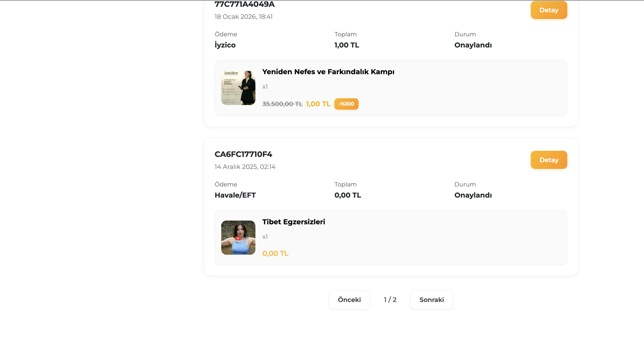Go to next page with Sonraki
Screen dimensions: 644x351
click(x=431, y=300)
